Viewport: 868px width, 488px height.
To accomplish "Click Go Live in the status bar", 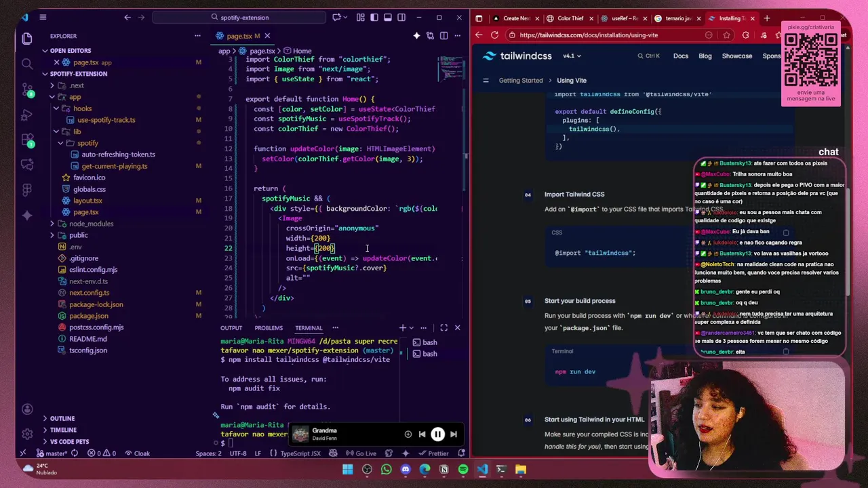I will (x=361, y=453).
